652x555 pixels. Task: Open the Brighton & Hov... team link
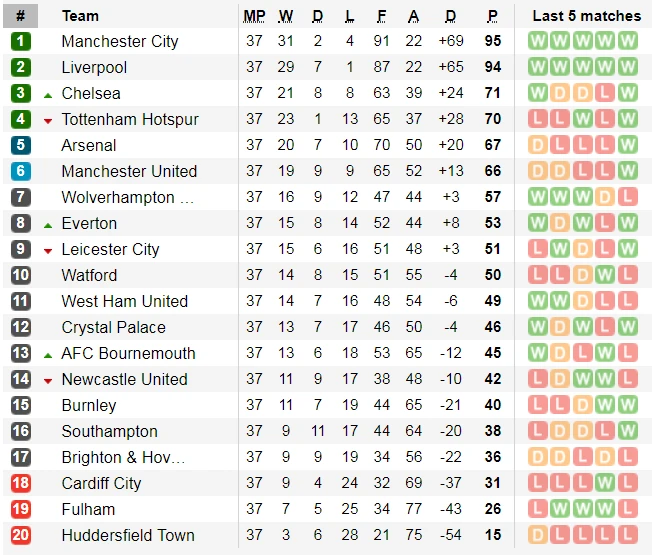pos(123,457)
